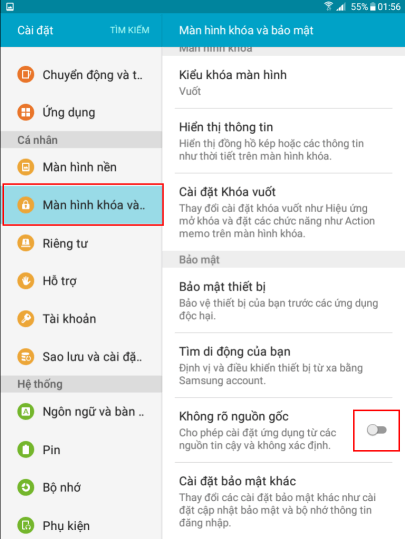Enable the Không rõ nguồn gốc switch
The image size is (405, 539).
[x=377, y=430]
